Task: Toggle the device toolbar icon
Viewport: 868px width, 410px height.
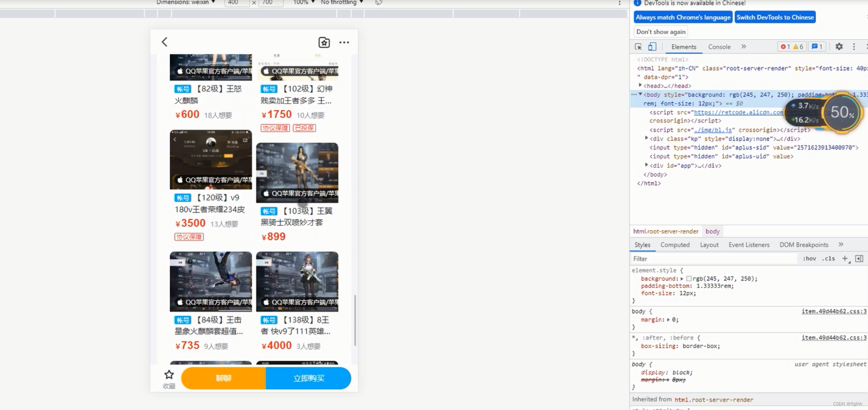Action: click(x=652, y=47)
